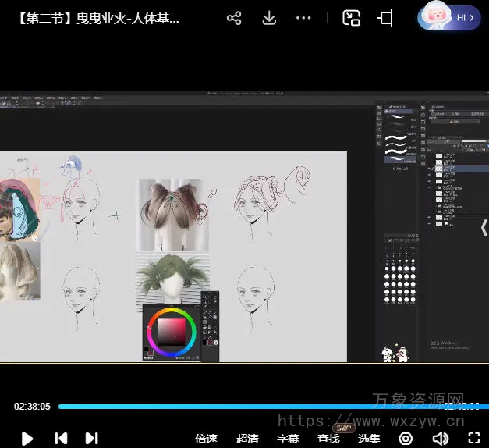Open the 选集 episode list

pos(369,439)
